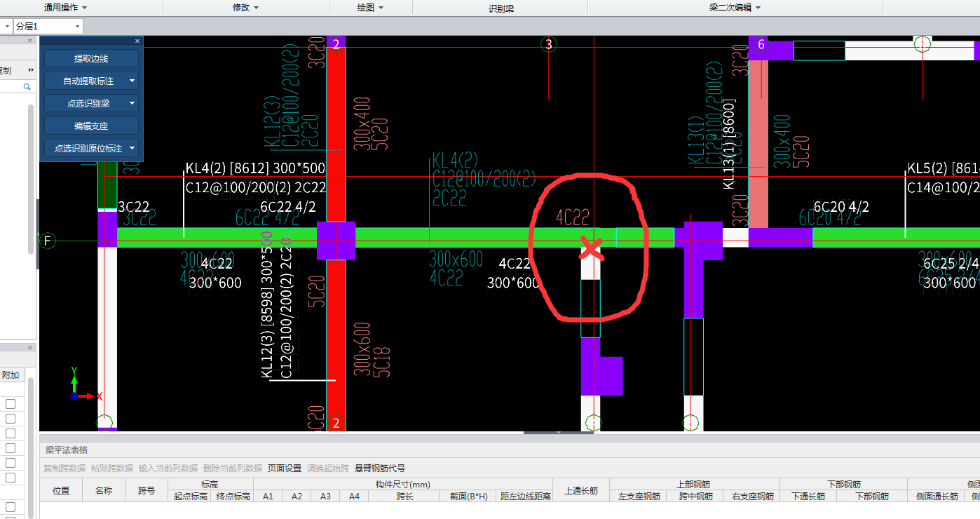Screen dimensions: 980x519
Task: Tick the fifth checkbox under 附加 column
Action: click(11, 463)
